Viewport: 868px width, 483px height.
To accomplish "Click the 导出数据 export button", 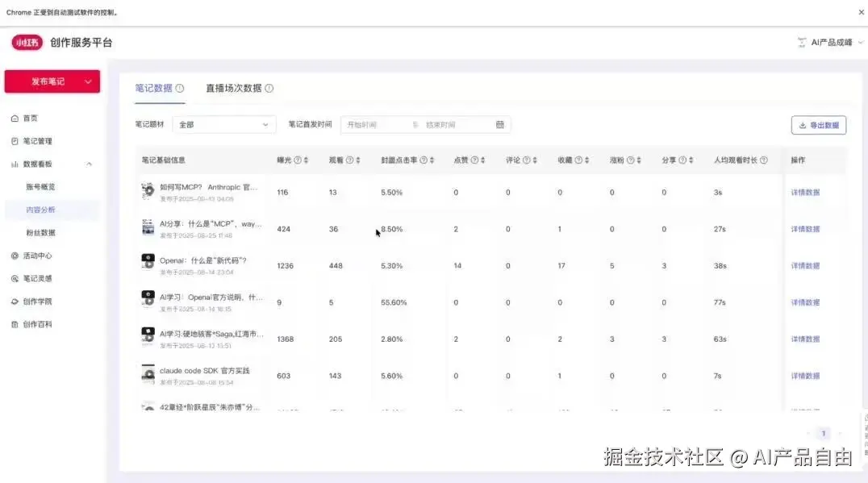I will click(818, 125).
